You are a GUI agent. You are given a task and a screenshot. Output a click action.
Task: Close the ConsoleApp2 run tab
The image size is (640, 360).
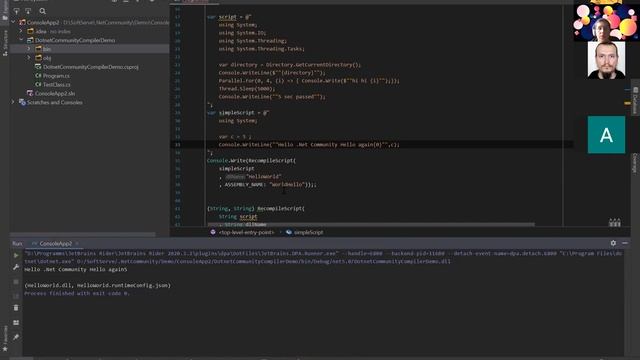77,243
